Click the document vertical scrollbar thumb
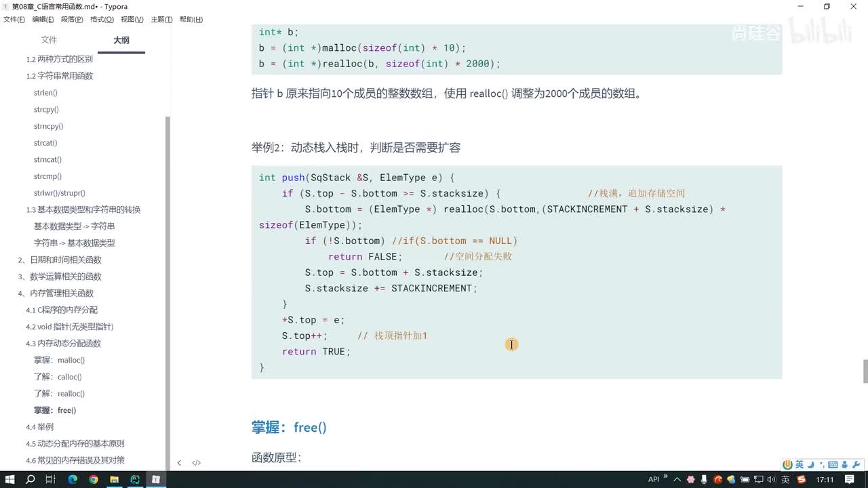The height and width of the screenshot is (488, 868). (x=865, y=372)
